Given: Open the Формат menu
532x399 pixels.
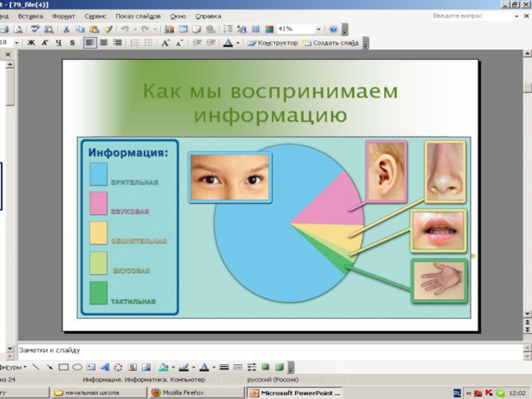Looking at the screenshot, I should click(64, 15).
